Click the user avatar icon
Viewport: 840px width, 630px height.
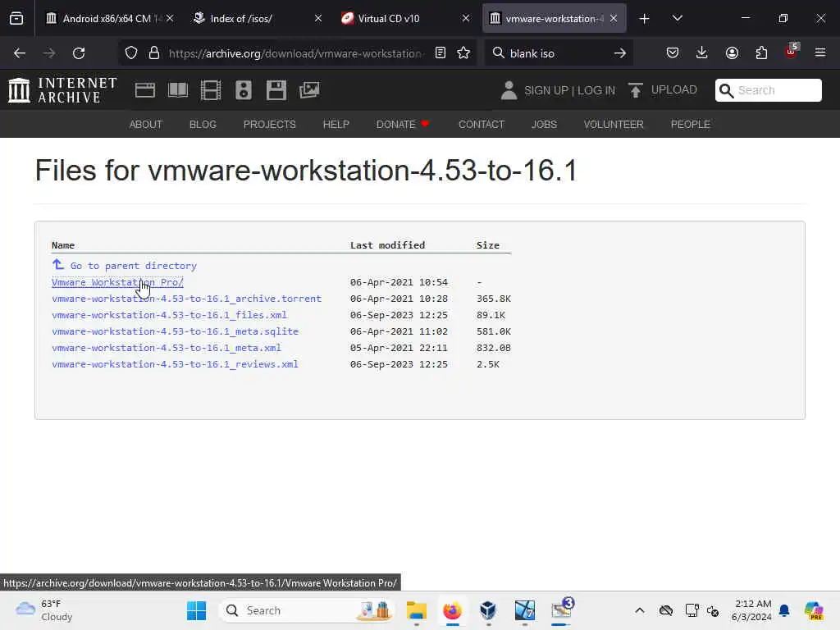[509, 90]
